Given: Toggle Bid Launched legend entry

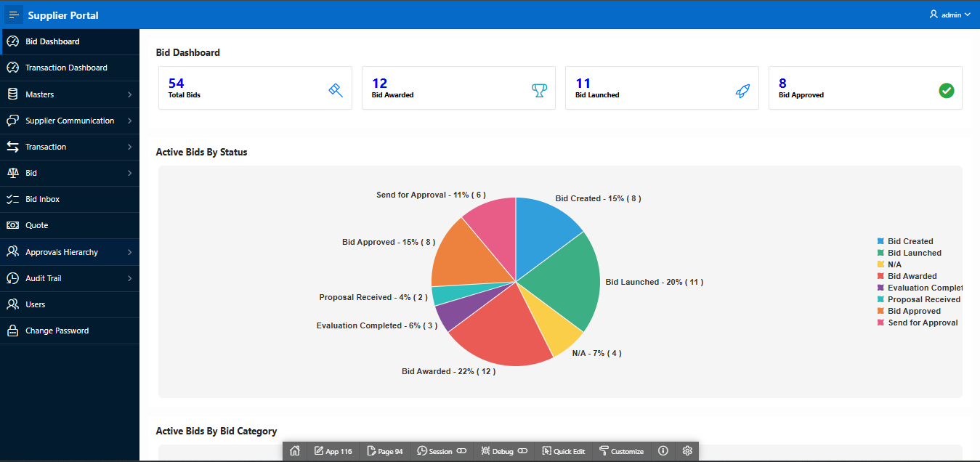Looking at the screenshot, I should [914, 253].
